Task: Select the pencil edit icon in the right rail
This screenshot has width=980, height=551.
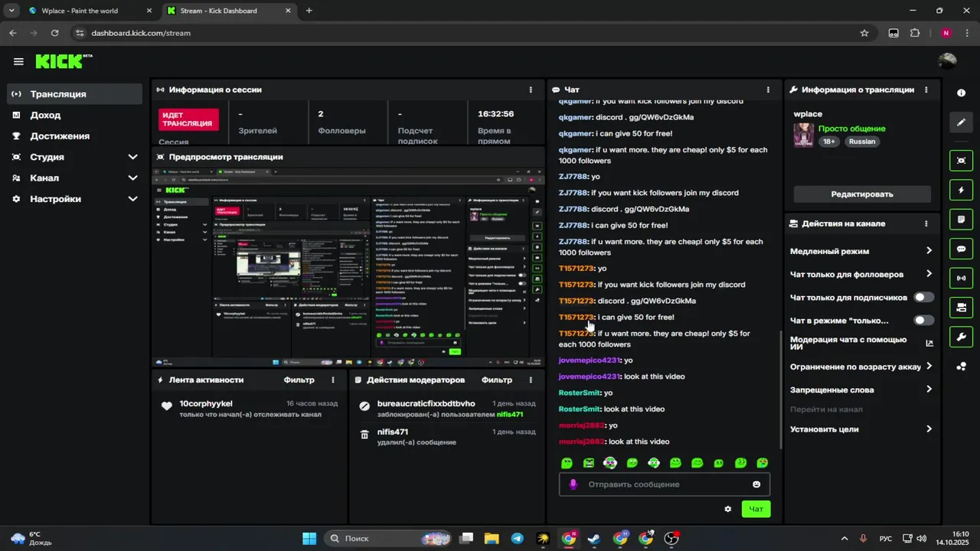Action: tap(961, 122)
